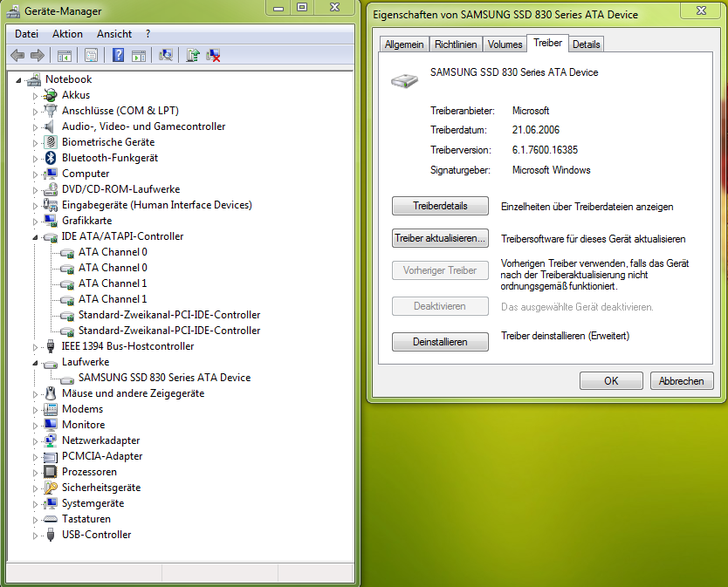This screenshot has width=728, height=587.
Task: Click the Modems icon
Action: 50,409
